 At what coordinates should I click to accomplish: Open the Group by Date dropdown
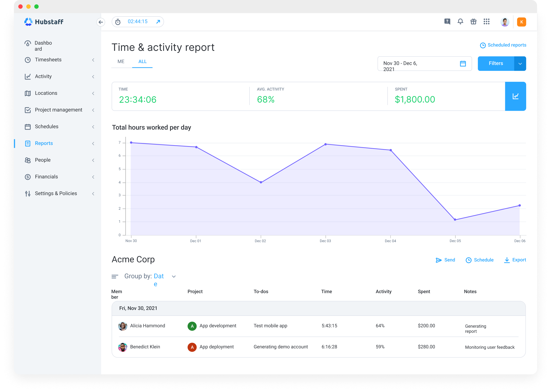tap(174, 276)
